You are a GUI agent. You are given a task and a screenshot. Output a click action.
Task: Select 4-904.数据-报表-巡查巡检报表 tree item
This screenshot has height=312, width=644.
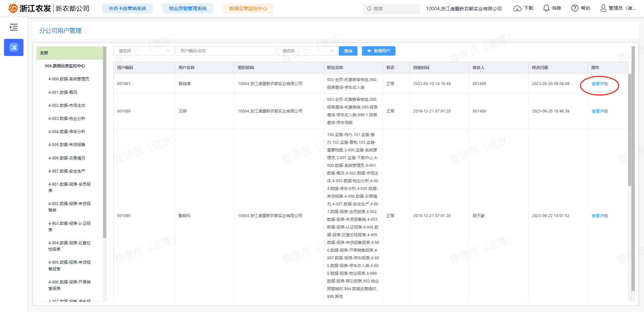click(69, 246)
